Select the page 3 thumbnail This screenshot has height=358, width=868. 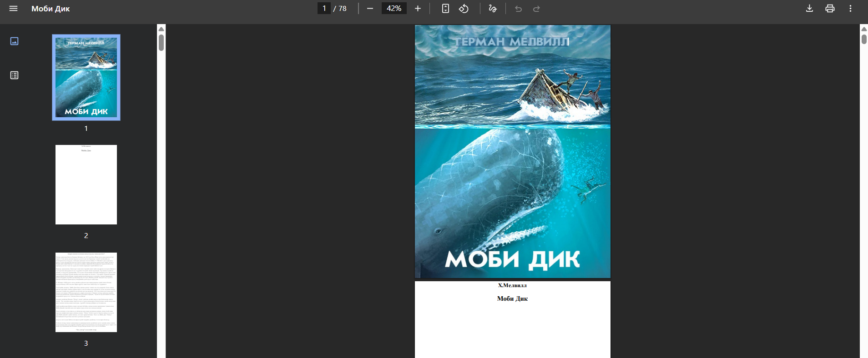pos(86,292)
